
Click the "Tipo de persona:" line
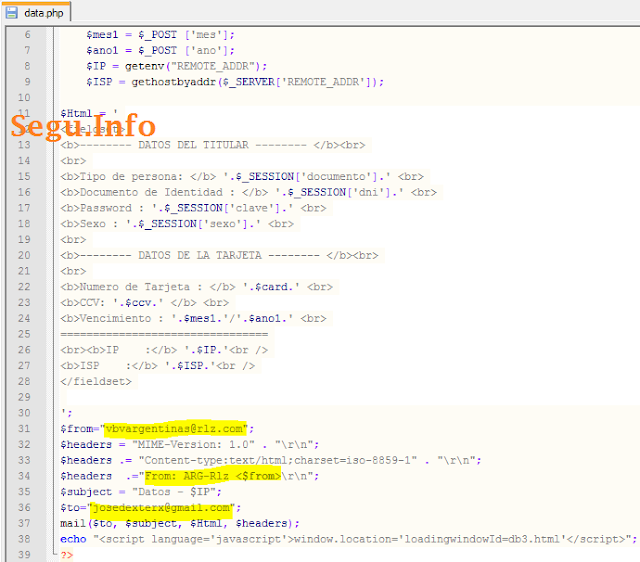point(242,177)
